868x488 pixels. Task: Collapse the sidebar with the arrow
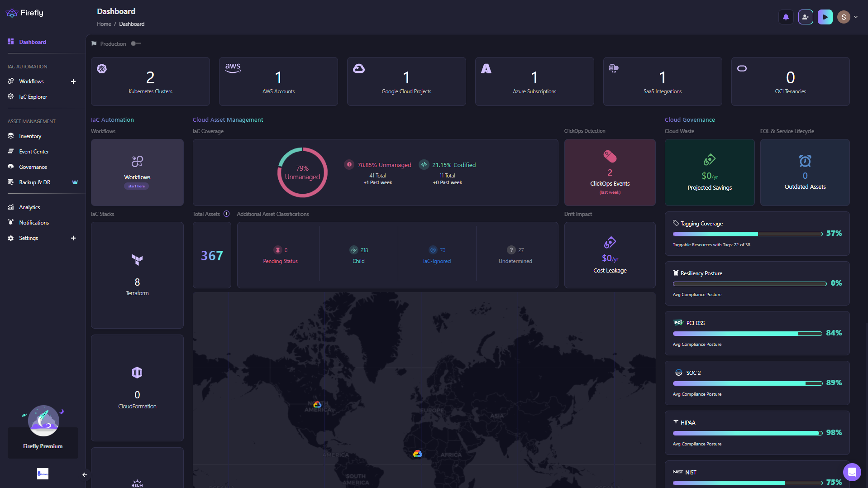click(x=85, y=475)
